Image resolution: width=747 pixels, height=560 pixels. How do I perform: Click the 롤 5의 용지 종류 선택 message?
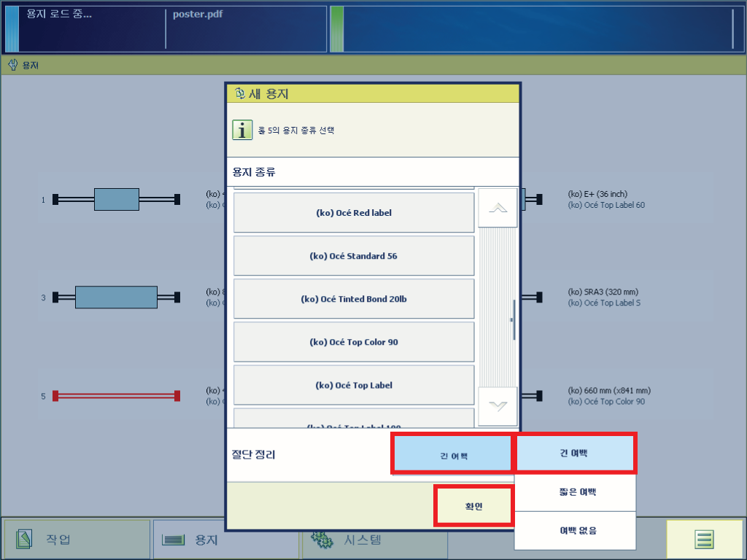click(x=296, y=130)
